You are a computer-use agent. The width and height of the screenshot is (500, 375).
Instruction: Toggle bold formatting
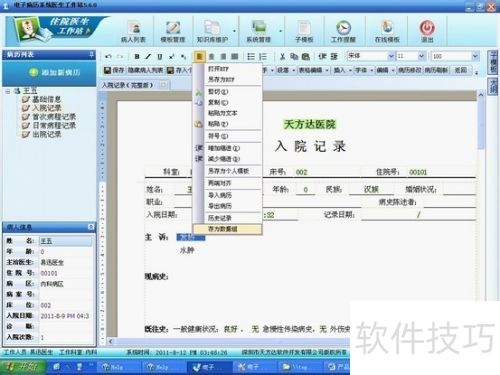pos(137,57)
